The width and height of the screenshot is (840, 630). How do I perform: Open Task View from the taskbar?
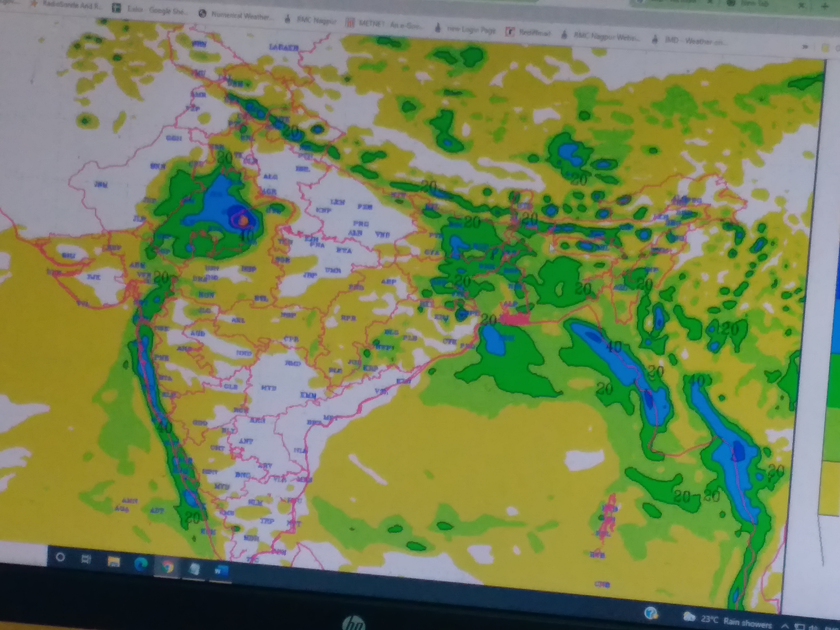86,559
